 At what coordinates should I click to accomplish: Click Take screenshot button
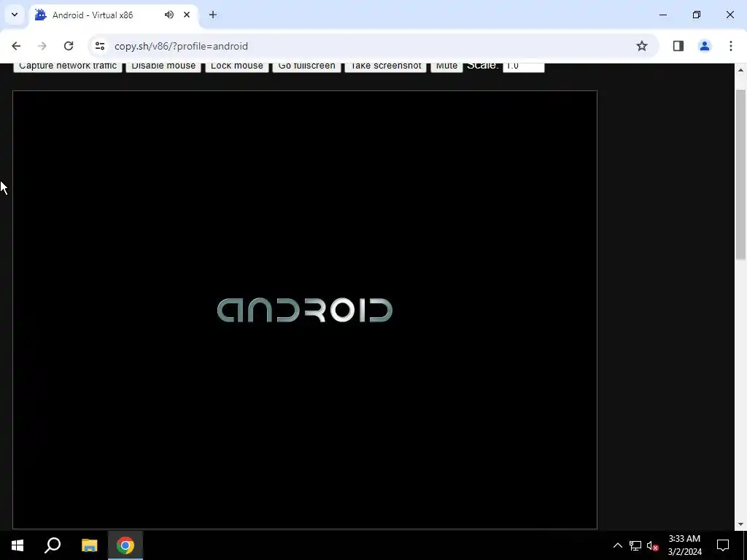tap(385, 66)
